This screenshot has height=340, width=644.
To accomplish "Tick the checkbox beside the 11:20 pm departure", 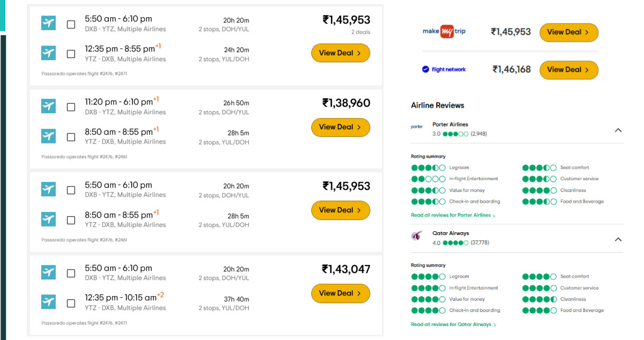I will [71, 107].
